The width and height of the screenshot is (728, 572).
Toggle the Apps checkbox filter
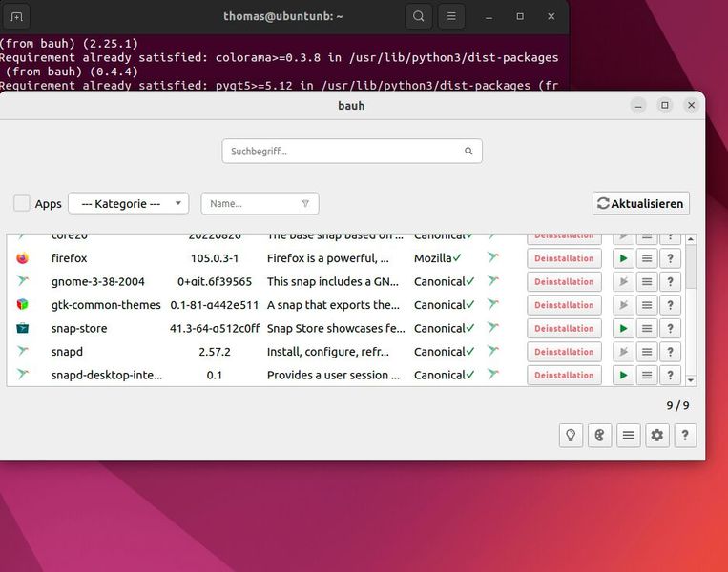[21, 203]
